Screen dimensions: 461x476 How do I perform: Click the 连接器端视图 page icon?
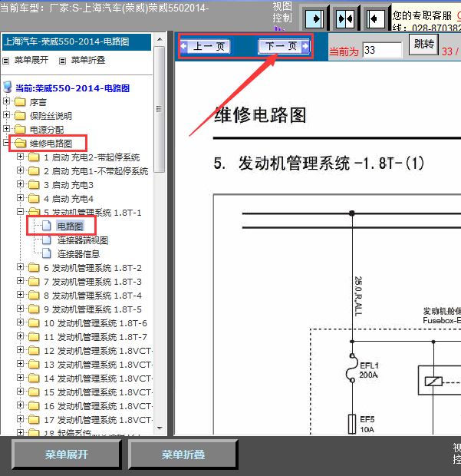coord(46,240)
